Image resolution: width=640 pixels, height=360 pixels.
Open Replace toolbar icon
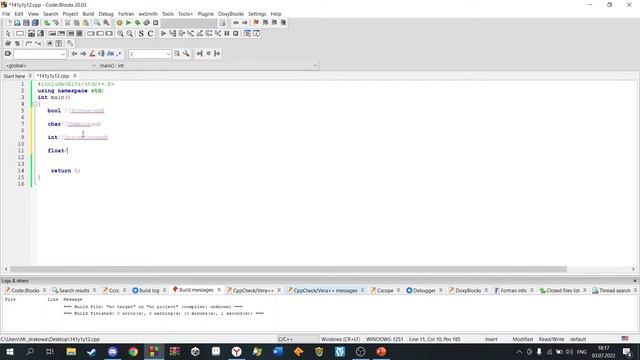coord(106,23)
